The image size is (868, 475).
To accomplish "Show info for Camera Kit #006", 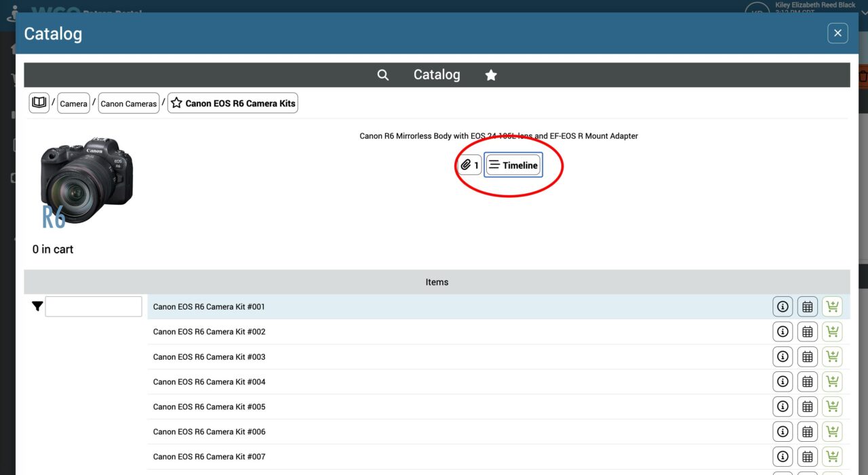I will pyautogui.click(x=783, y=432).
